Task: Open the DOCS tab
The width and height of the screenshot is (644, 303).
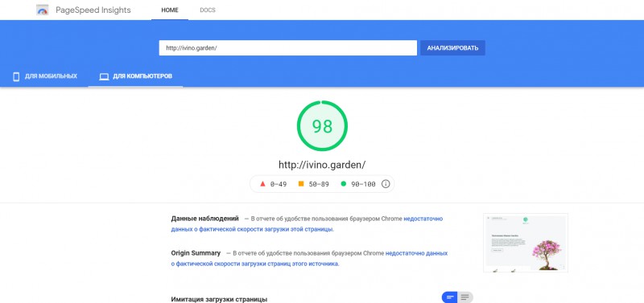Action: [x=208, y=10]
